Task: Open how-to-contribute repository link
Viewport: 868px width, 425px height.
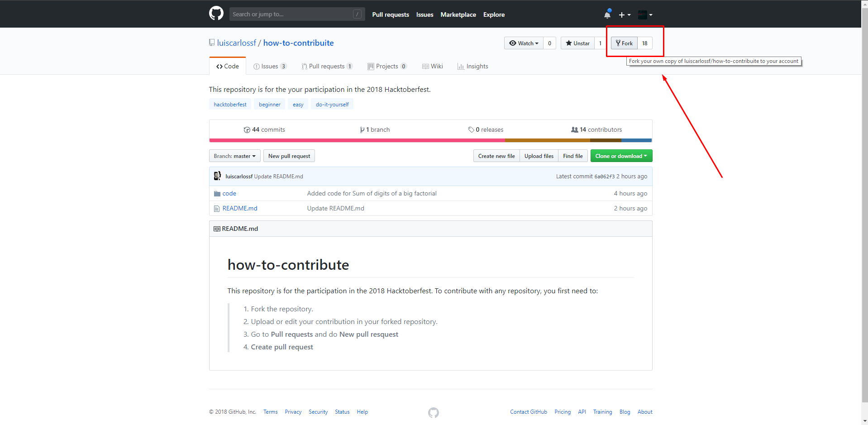Action: tap(298, 43)
